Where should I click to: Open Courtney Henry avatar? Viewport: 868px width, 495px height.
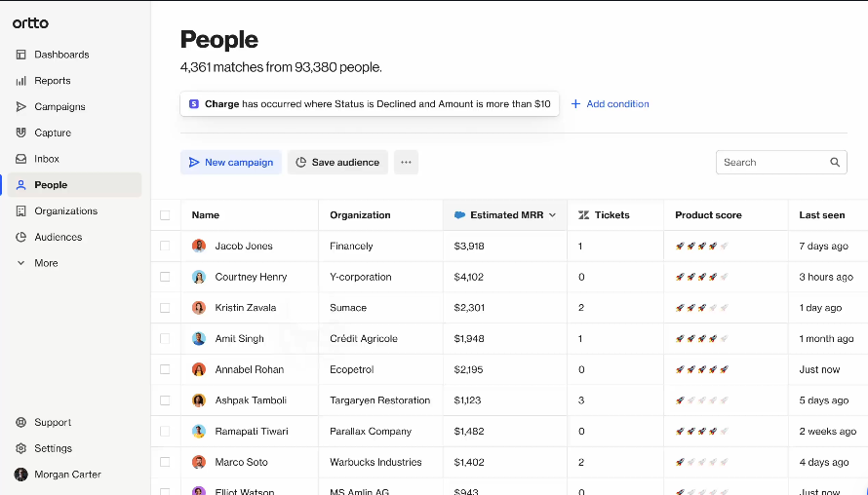[x=199, y=277]
